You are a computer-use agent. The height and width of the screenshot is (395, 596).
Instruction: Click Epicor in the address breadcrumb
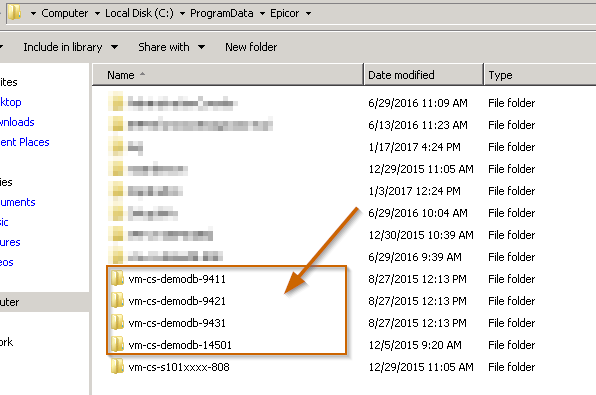[285, 13]
